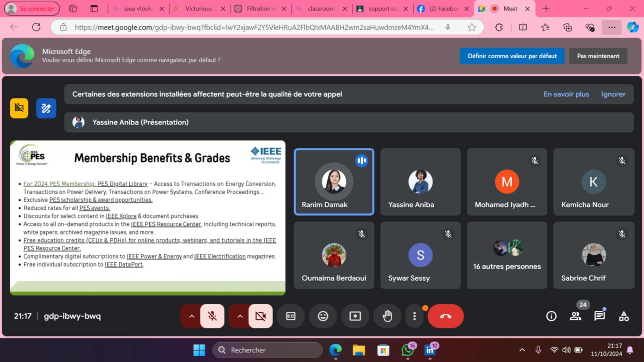Open activities shapes icon
644x362 pixels.
pos(624,316)
